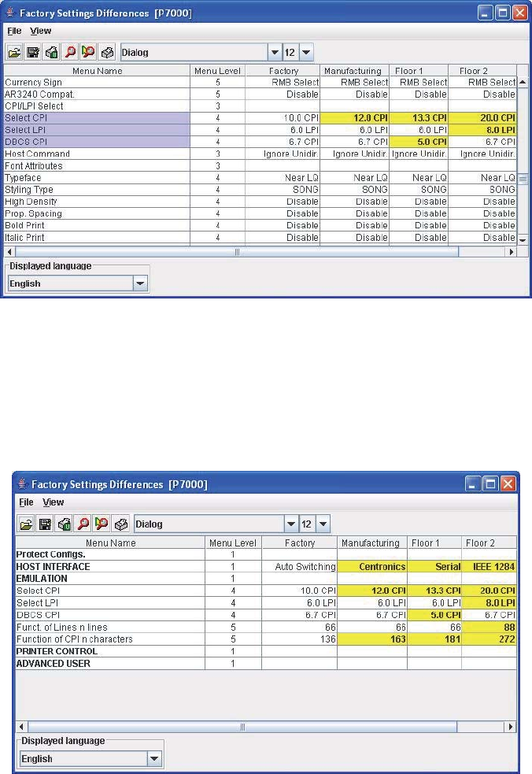Click the scroll-left arrow in bottom window
Image resolution: width=532 pixels, height=774 pixels.
point(21,727)
